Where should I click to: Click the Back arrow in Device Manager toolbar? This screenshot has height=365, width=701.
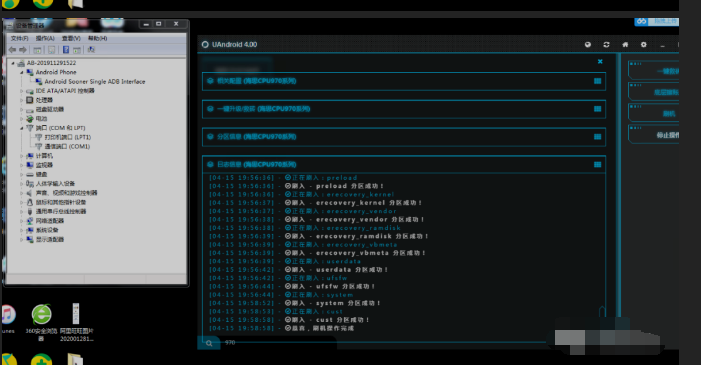[12, 50]
